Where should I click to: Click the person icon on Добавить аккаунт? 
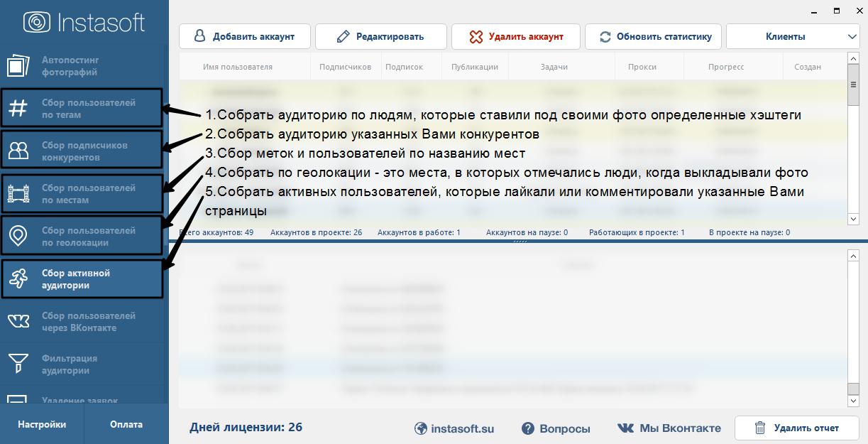[200, 36]
